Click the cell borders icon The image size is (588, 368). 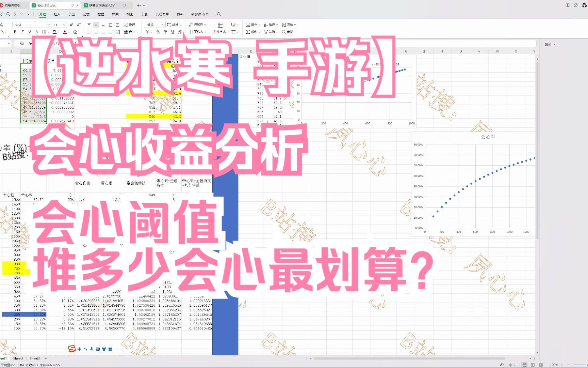click(x=44, y=32)
